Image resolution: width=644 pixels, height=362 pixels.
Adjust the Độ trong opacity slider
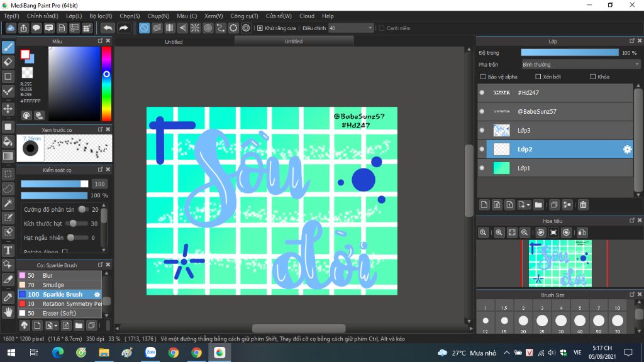tap(570, 53)
